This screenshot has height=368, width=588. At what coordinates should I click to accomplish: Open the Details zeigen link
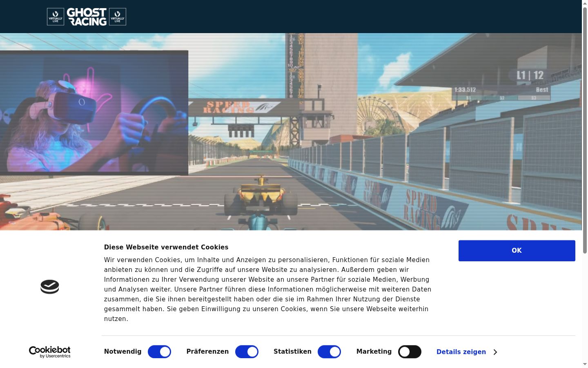tap(461, 352)
